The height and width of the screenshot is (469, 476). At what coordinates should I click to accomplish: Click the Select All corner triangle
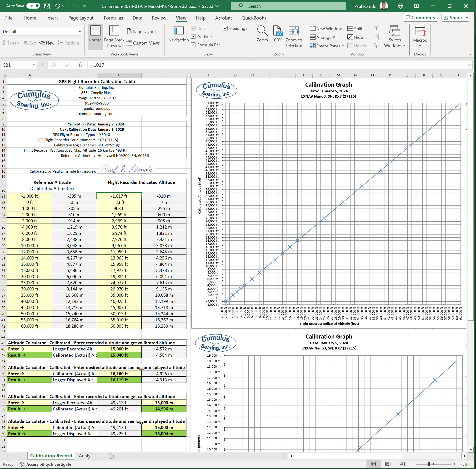tap(5, 75)
